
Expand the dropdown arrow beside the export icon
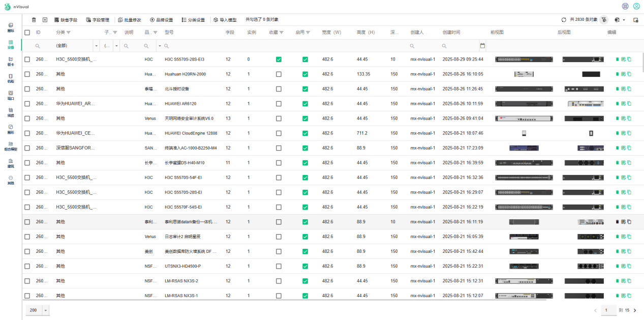624,20
